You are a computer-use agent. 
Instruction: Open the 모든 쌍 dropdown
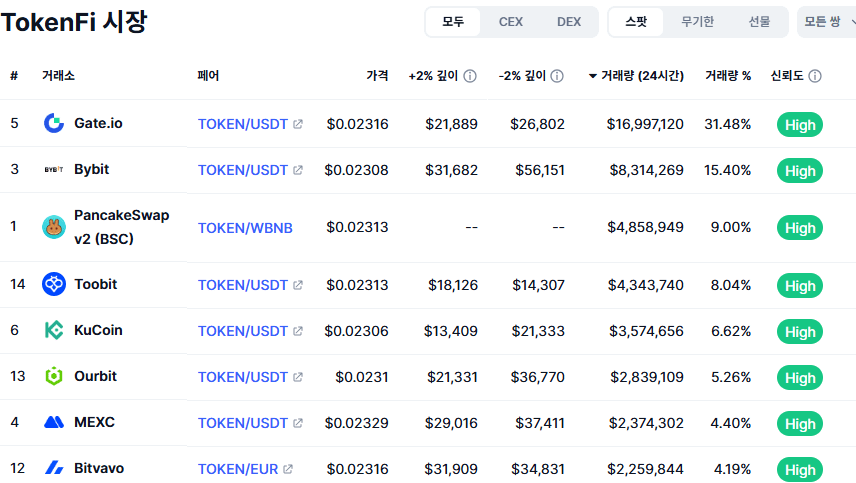tap(827, 22)
